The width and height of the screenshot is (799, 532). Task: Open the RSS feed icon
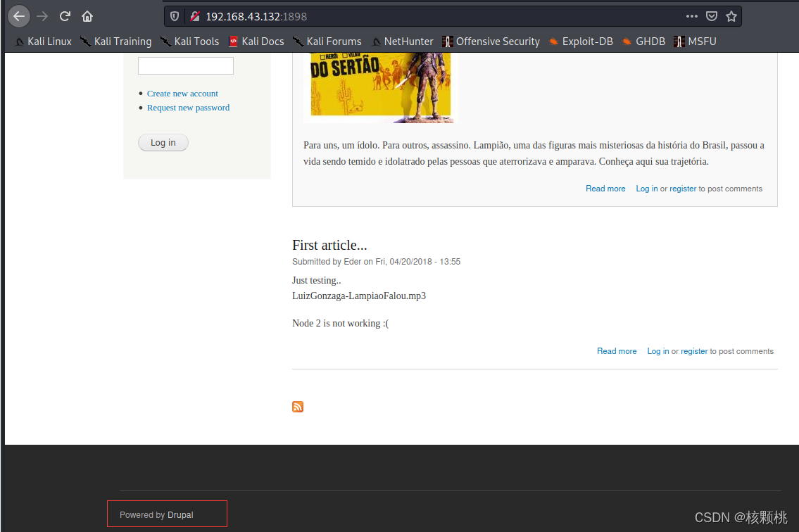pos(298,407)
